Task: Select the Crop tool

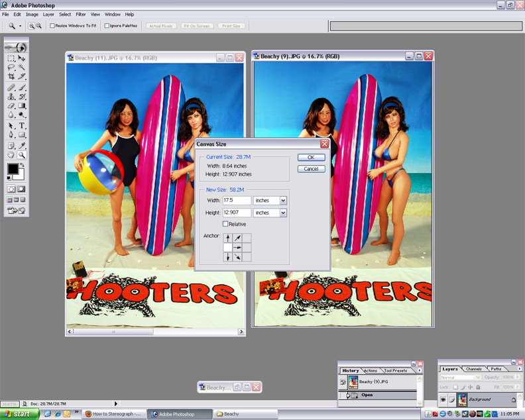Action: (x=11, y=77)
